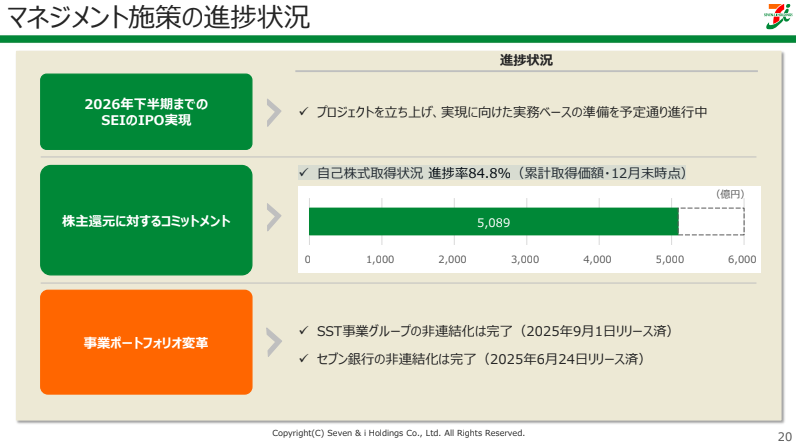Click the 6,000 axis label on the chart
The width and height of the screenshot is (796, 445).
[x=741, y=259]
